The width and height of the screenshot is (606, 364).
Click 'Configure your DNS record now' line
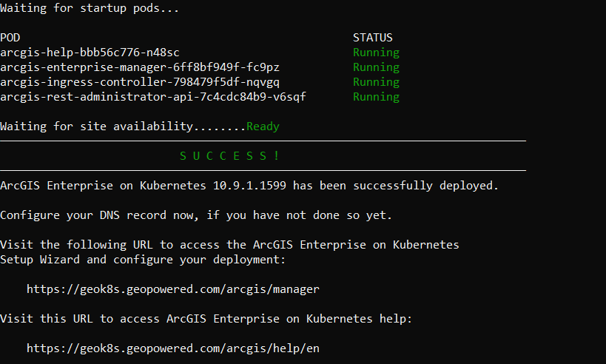click(x=196, y=215)
